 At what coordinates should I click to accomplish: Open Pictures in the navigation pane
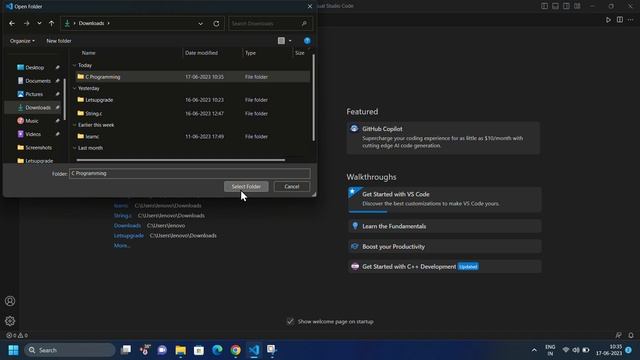click(34, 94)
